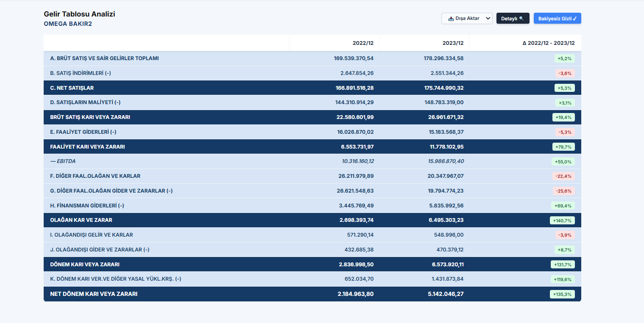
Task: Click the 5.142.046,27 net profit value
Action: point(446,294)
